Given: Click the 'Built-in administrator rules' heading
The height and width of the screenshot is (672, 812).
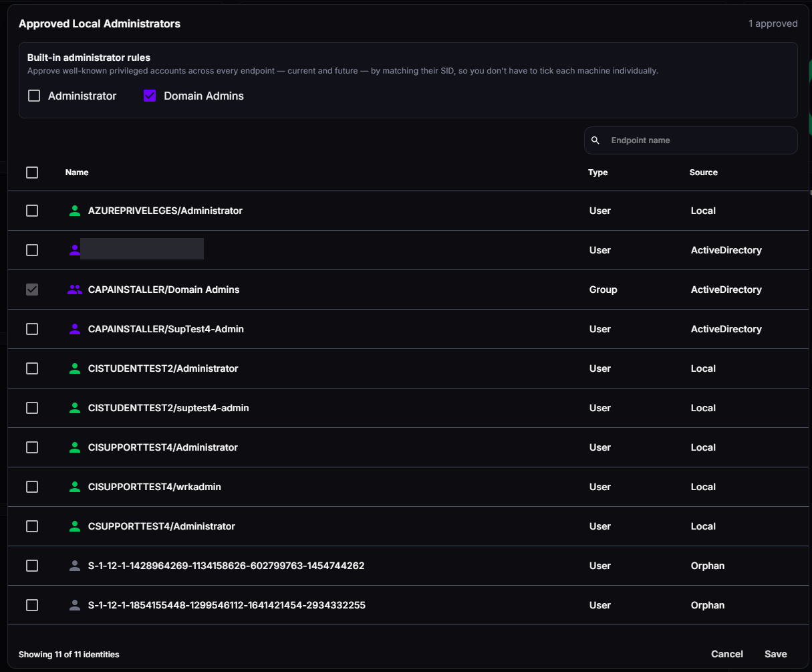Looking at the screenshot, I should 89,58.
